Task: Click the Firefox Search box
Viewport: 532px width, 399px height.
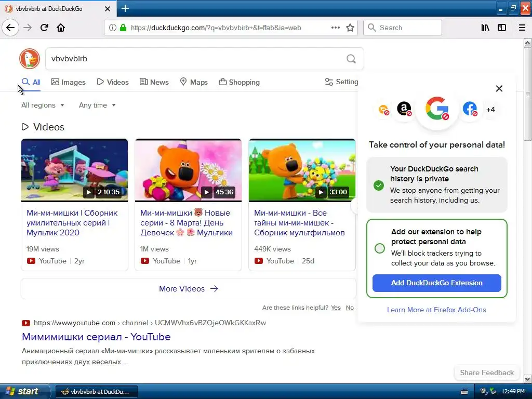Action: pos(403,28)
